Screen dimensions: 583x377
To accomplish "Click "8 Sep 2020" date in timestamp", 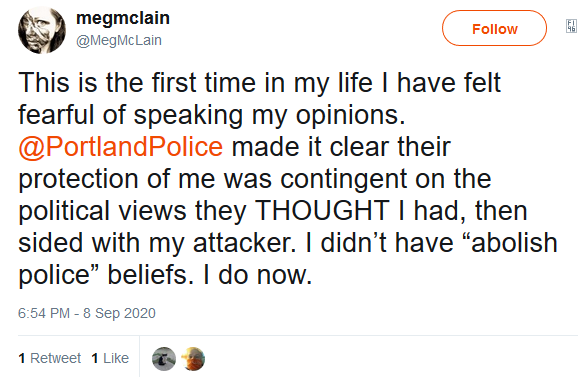I will coord(119,313).
